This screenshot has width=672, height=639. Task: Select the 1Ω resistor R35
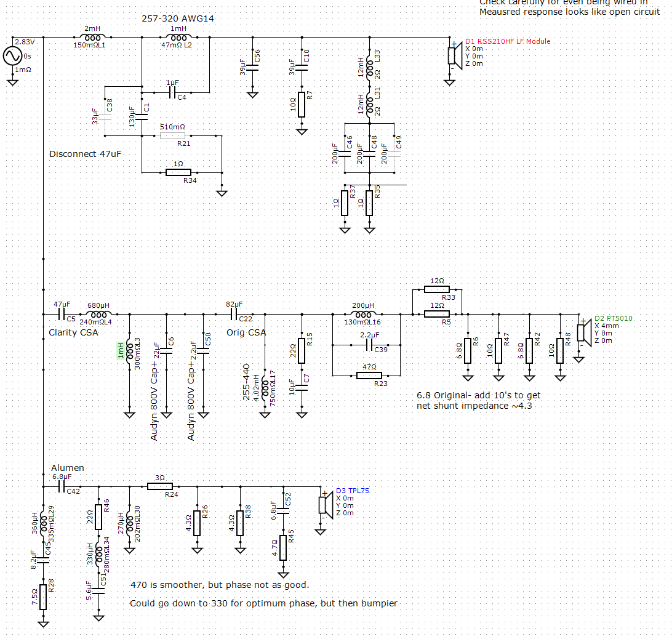point(369,203)
